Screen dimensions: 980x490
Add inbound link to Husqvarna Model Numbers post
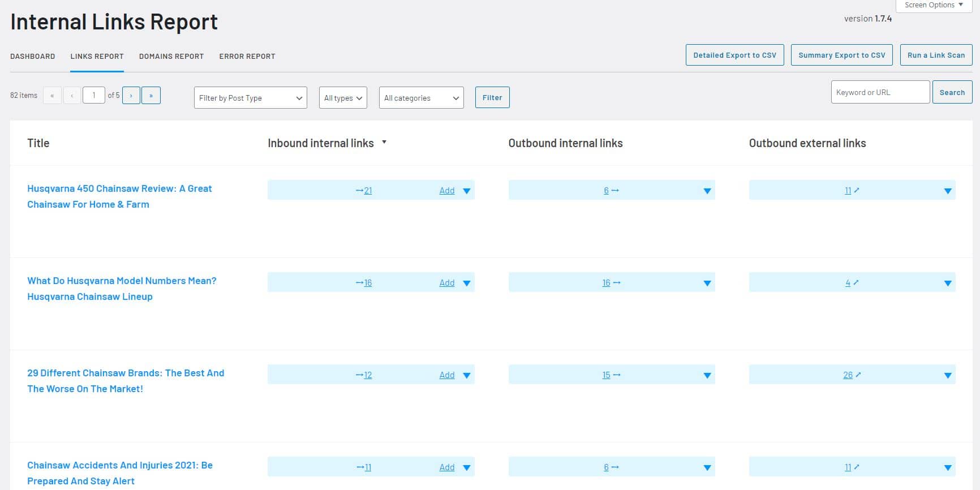click(447, 283)
